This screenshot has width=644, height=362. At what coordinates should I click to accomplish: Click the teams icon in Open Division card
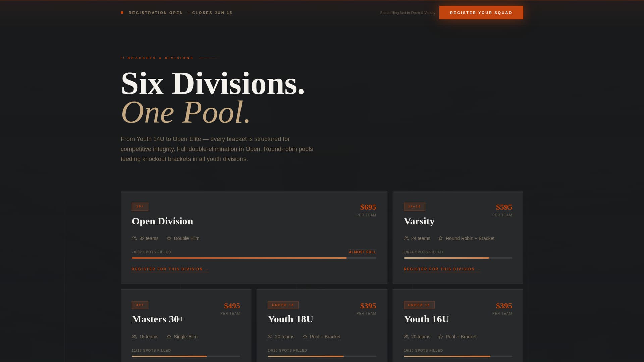[134, 238]
